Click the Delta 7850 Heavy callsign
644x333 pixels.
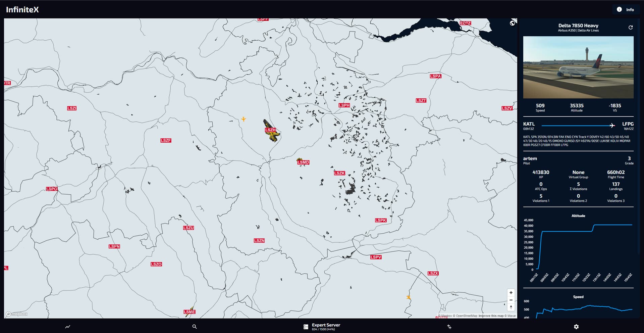(x=578, y=26)
